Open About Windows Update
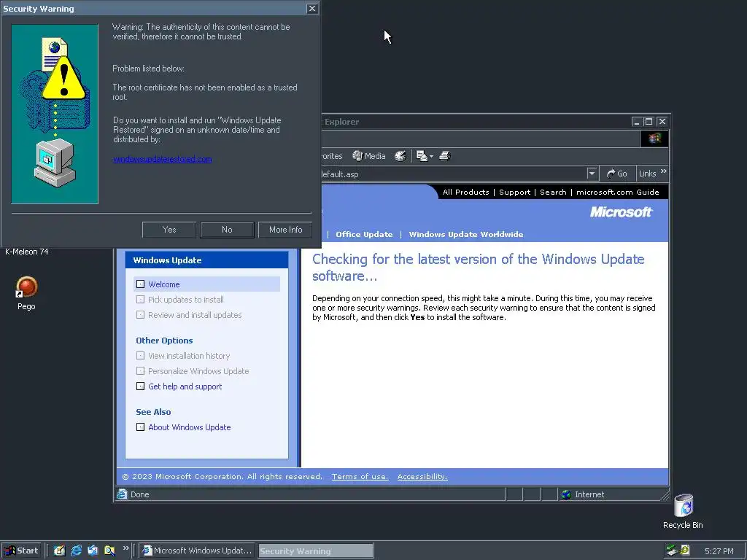The height and width of the screenshot is (560, 747). click(x=189, y=427)
